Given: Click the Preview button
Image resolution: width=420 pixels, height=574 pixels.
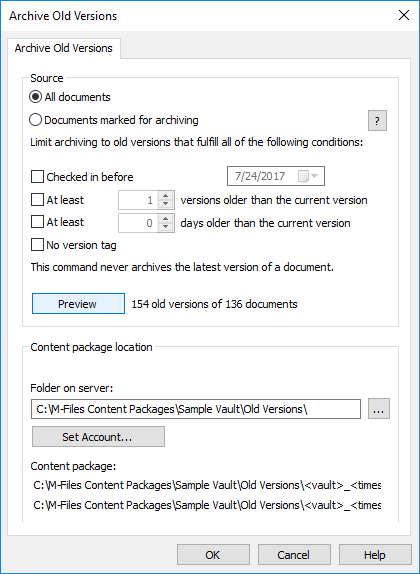Looking at the screenshot, I should tap(78, 303).
